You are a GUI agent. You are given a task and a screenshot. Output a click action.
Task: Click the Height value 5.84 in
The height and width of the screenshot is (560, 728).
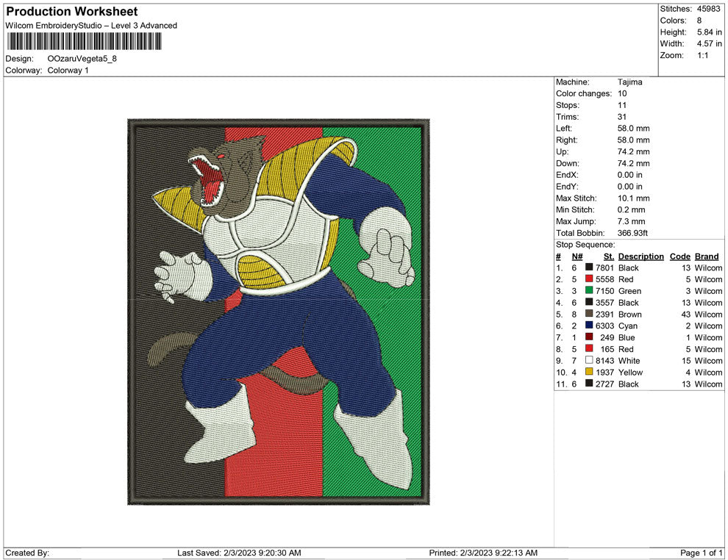tap(709, 32)
